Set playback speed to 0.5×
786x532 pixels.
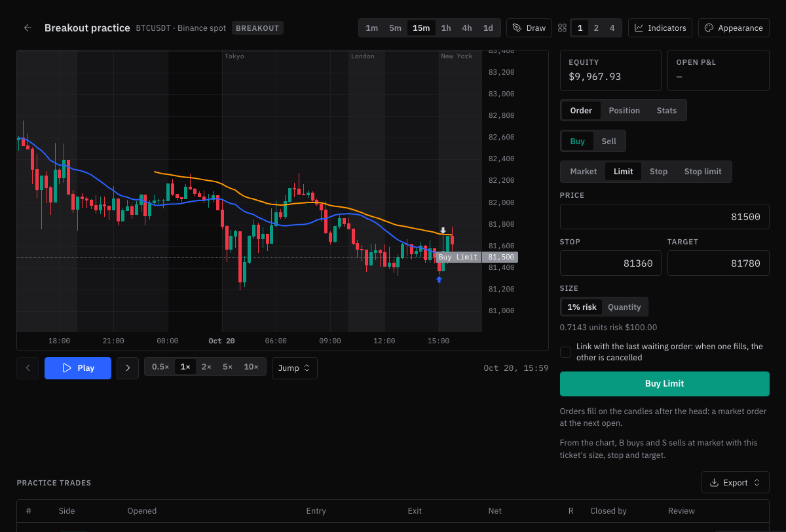(x=160, y=367)
